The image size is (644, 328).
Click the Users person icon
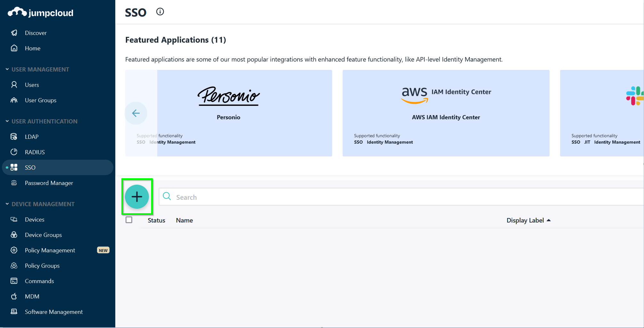click(14, 85)
